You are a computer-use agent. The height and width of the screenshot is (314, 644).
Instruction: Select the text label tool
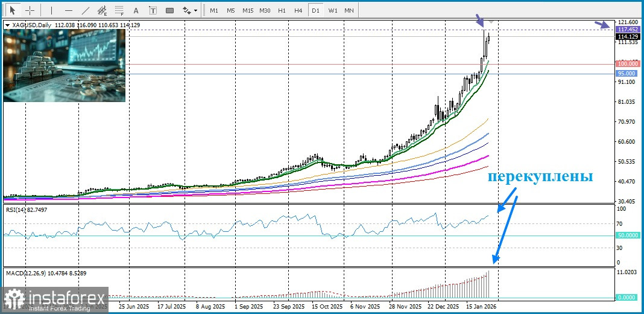(153, 10)
